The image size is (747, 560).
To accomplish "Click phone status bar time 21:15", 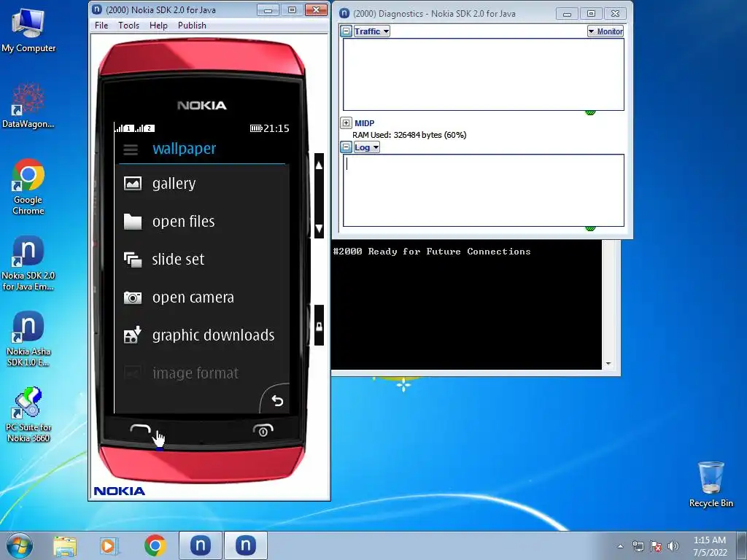I will tap(276, 128).
